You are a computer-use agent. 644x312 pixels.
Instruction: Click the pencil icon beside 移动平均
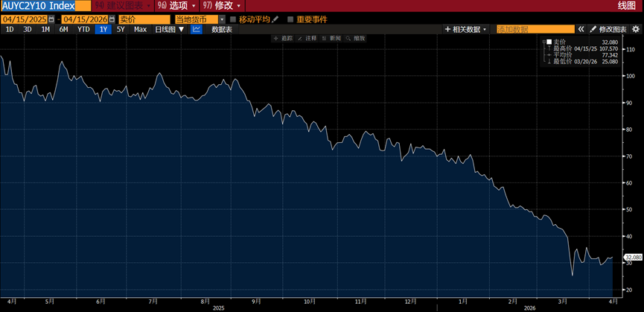click(275, 19)
